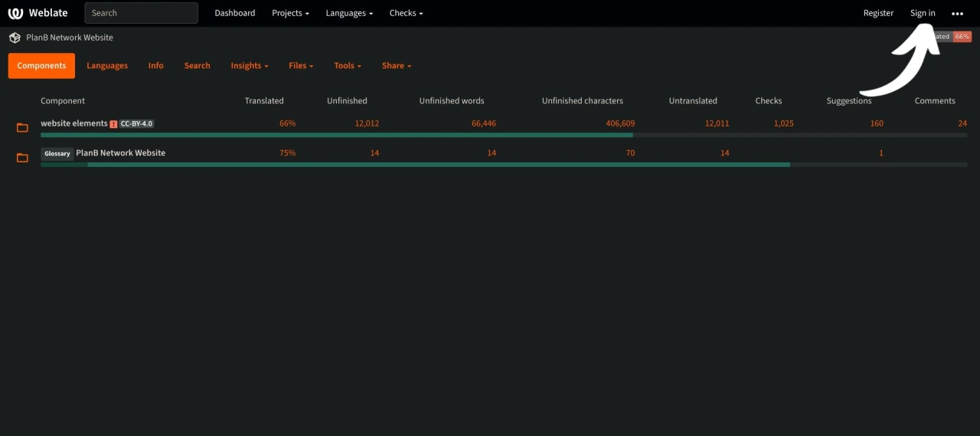Open PlanB Network Website breadcrumb link
The width and height of the screenshot is (980, 436).
[70, 38]
